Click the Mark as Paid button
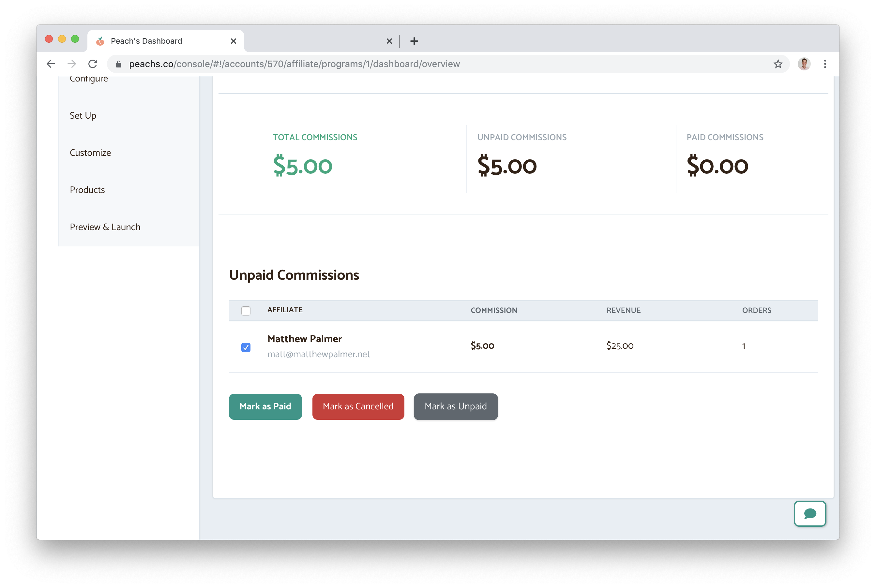Viewport: 876px width, 588px height. point(265,406)
